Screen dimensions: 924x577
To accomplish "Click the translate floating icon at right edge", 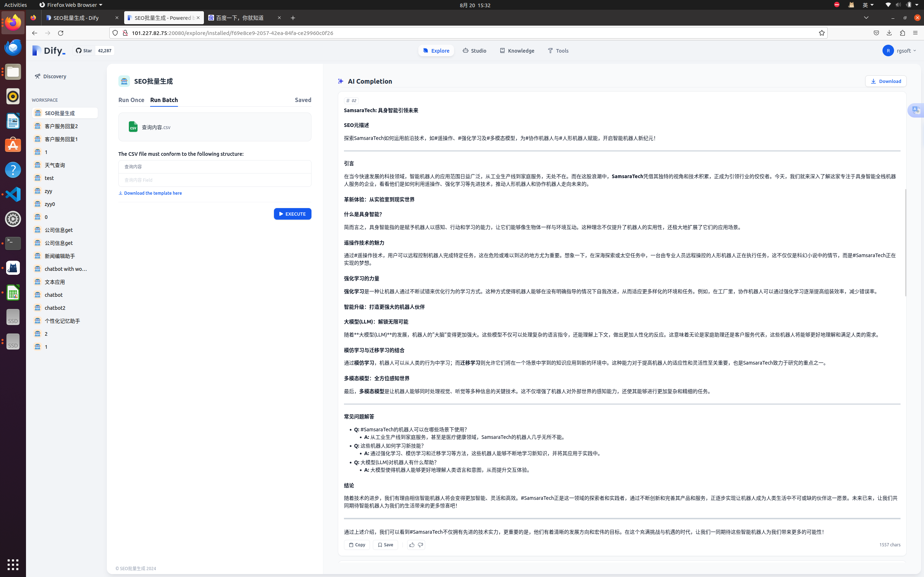I will click(916, 111).
